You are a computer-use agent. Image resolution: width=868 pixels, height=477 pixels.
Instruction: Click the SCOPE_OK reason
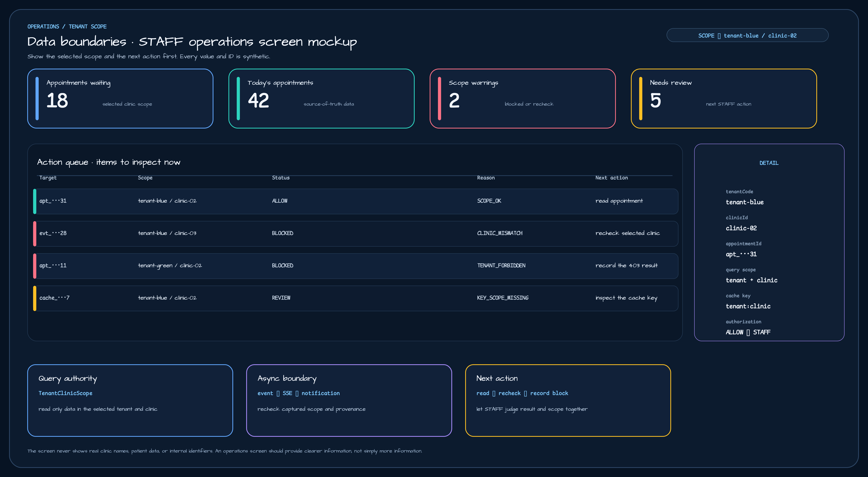click(x=489, y=201)
